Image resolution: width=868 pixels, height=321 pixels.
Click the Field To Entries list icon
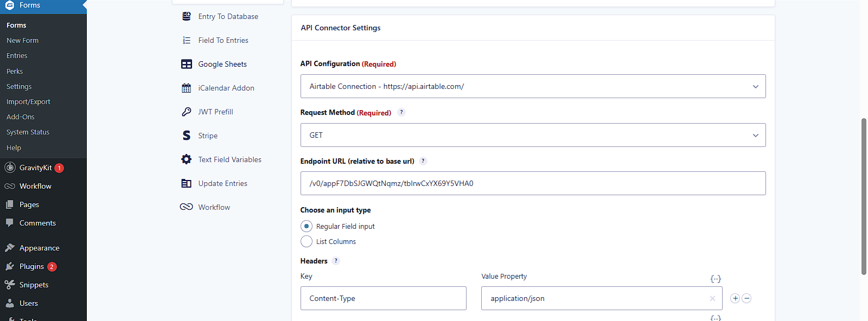click(186, 40)
